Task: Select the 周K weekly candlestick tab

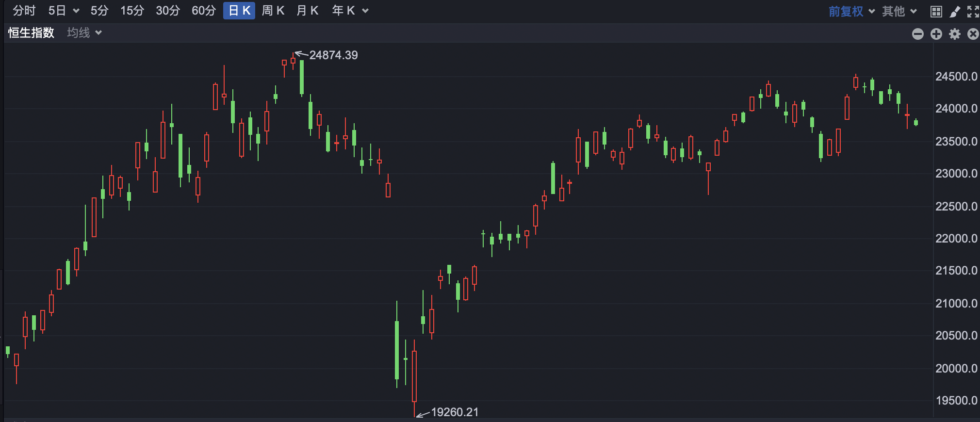Action: [273, 11]
